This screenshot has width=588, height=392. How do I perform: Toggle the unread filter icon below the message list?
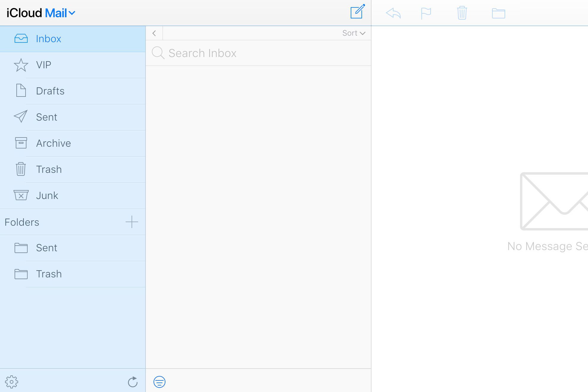click(x=159, y=382)
